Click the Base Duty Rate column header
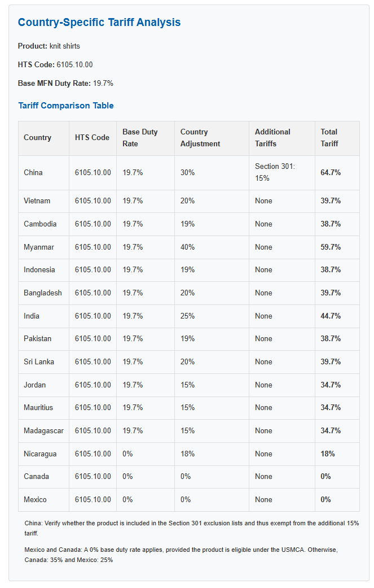The height and width of the screenshot is (588, 374). (146, 138)
